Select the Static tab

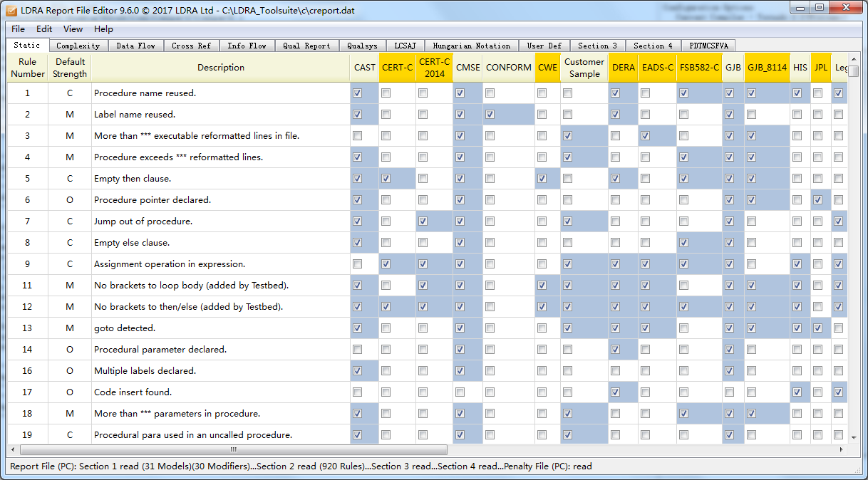[27, 45]
